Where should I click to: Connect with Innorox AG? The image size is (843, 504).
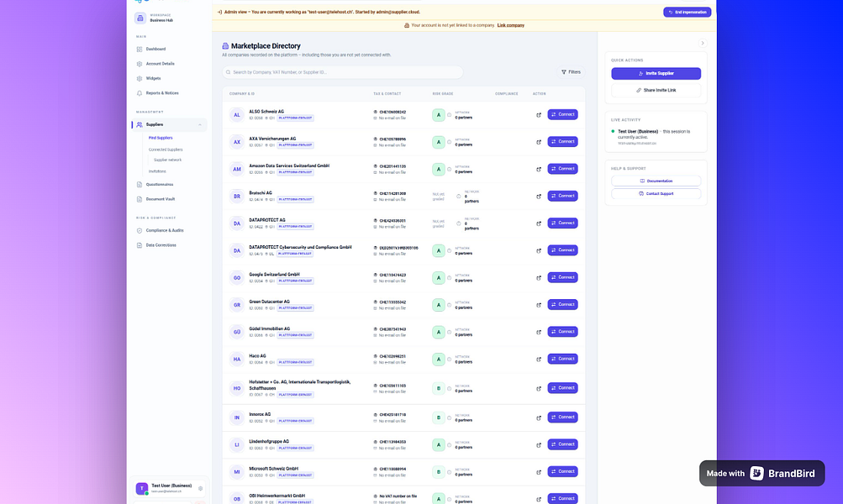click(562, 417)
